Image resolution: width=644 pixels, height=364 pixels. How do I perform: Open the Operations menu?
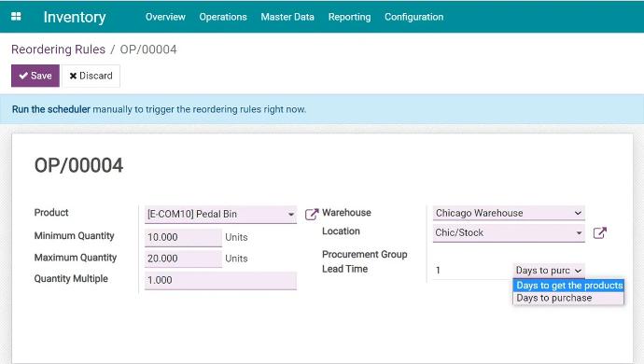point(223,17)
